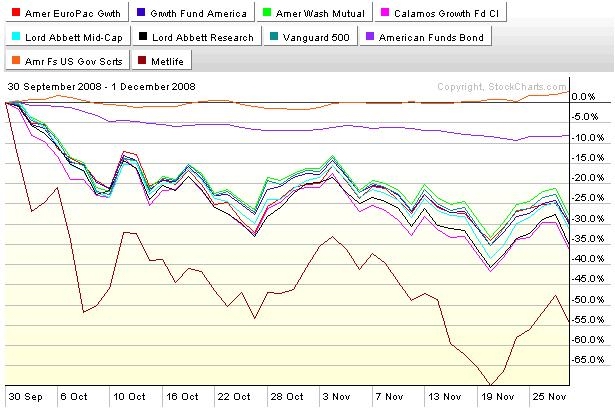Click the purple American Funds Bond swatch
The height and width of the screenshot is (411, 615).
[x=370, y=36]
